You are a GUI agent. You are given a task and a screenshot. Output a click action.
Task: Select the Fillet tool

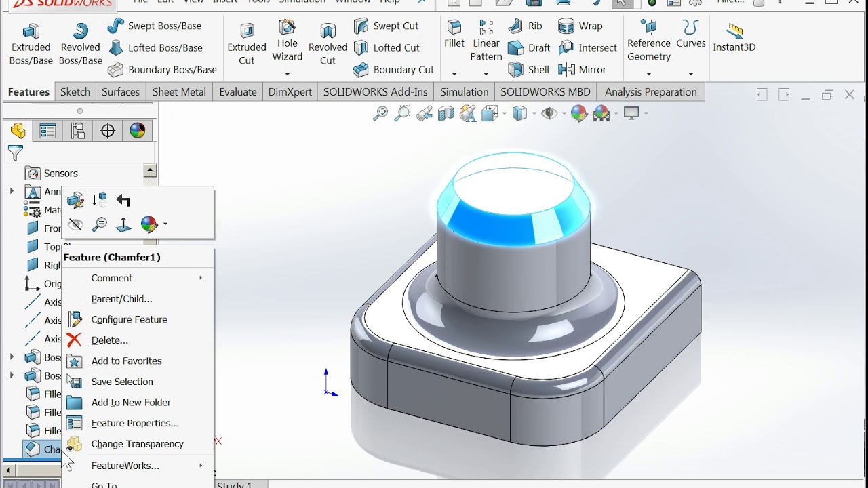(x=454, y=35)
